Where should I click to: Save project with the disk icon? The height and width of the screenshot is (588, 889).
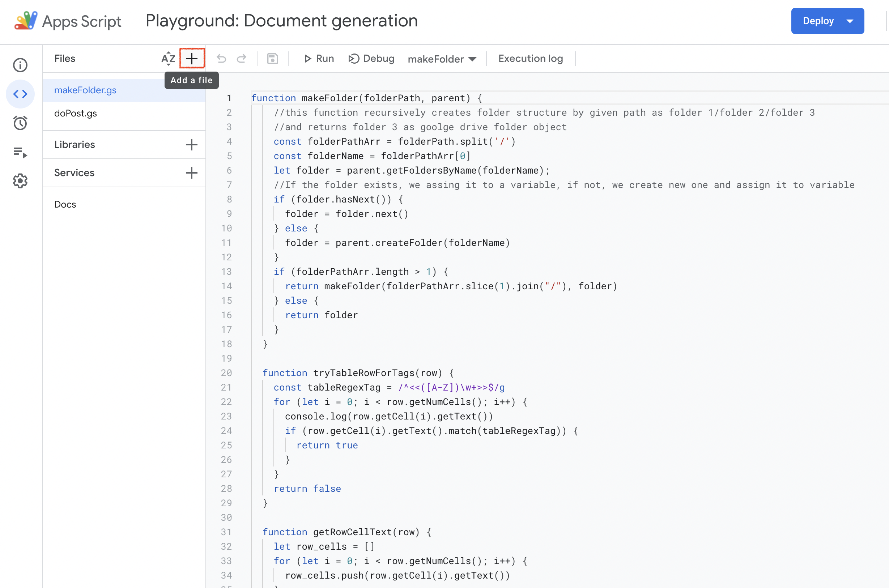coord(273,59)
